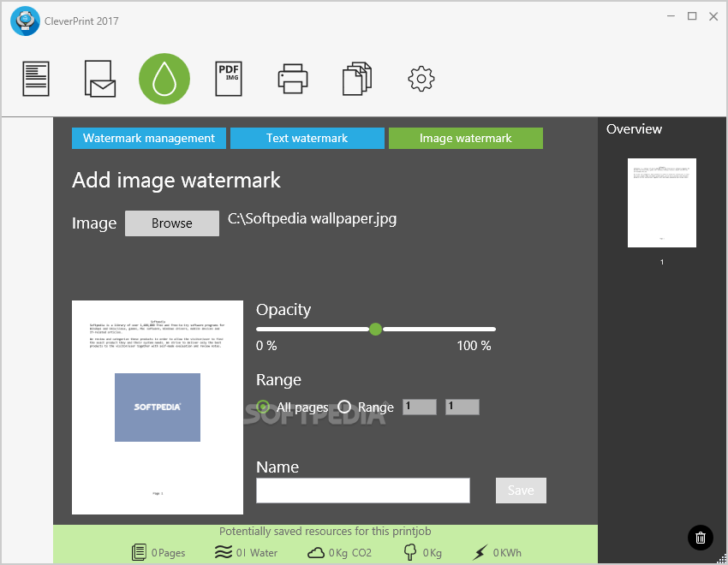Click the CO2 cloud icon
Screen dimensions: 728x565
pyautogui.click(x=316, y=552)
